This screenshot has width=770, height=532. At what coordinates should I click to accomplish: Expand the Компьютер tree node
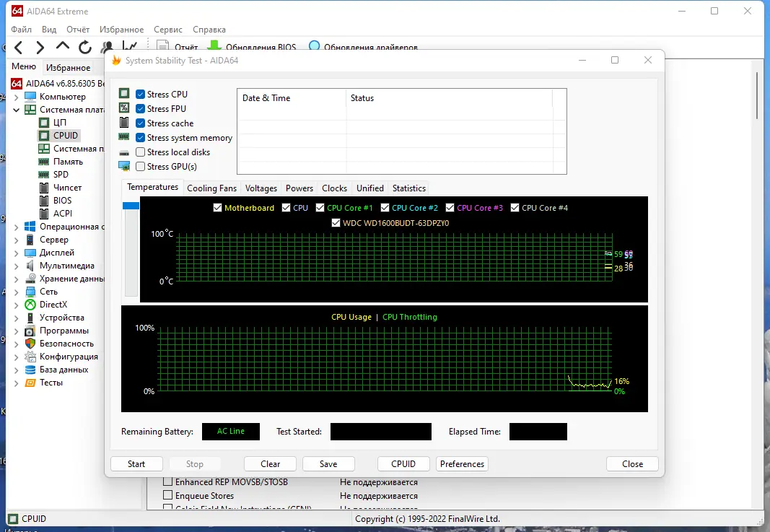click(16, 97)
